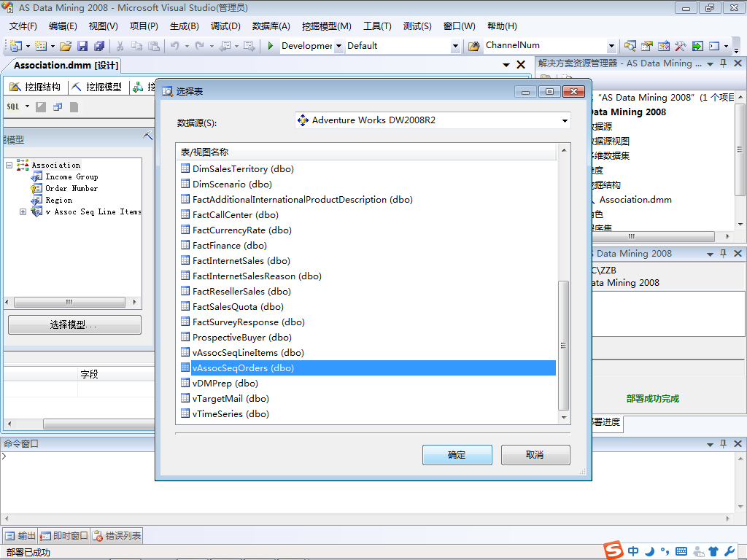Click the design mode icon beside SQL dropdown
This screenshot has height=560, width=747.
[x=41, y=107]
